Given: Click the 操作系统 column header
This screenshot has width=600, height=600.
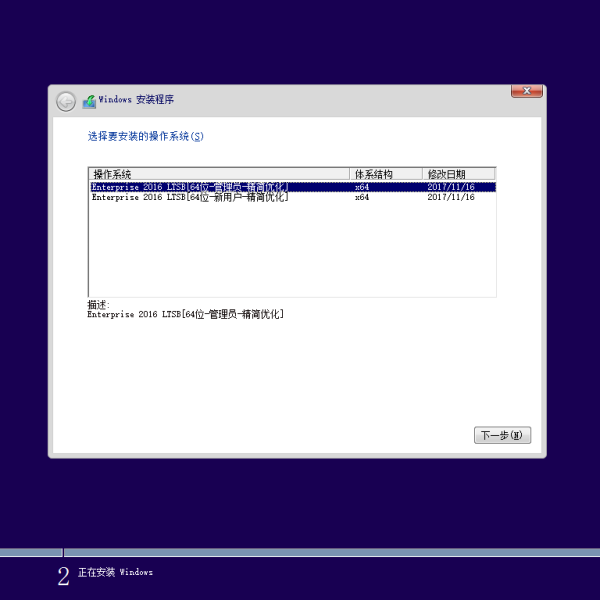Looking at the screenshot, I should [x=219, y=174].
